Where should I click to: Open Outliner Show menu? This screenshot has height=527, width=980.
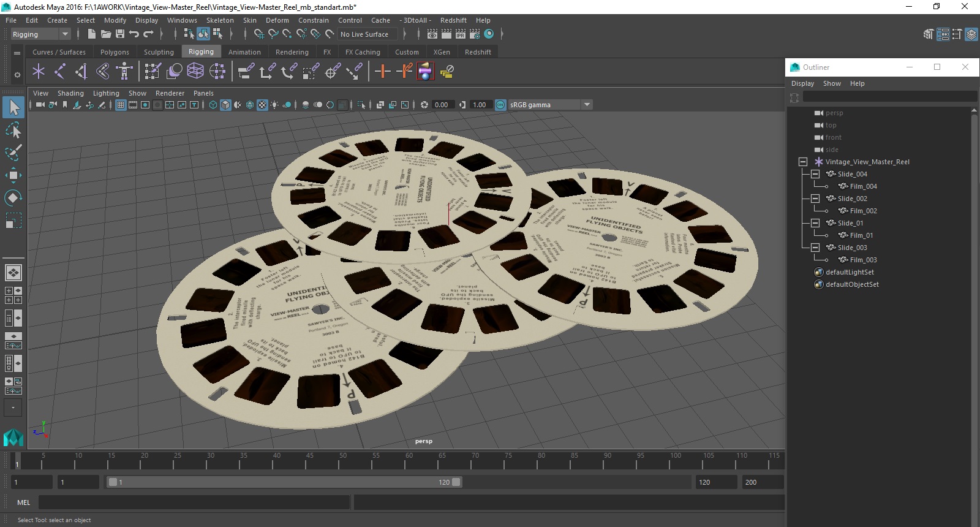[832, 83]
